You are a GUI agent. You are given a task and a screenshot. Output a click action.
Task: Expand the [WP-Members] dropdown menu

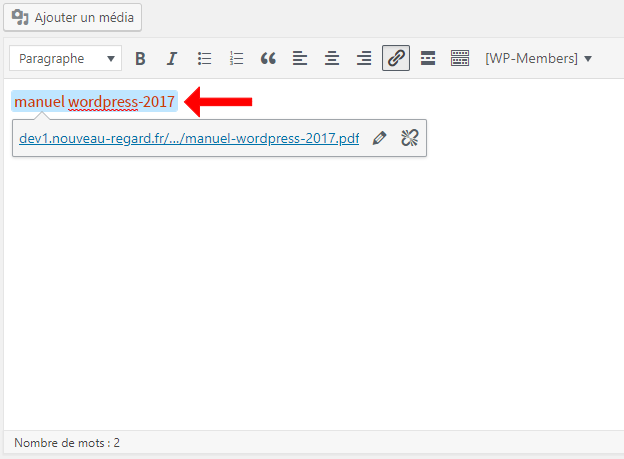tap(538, 59)
